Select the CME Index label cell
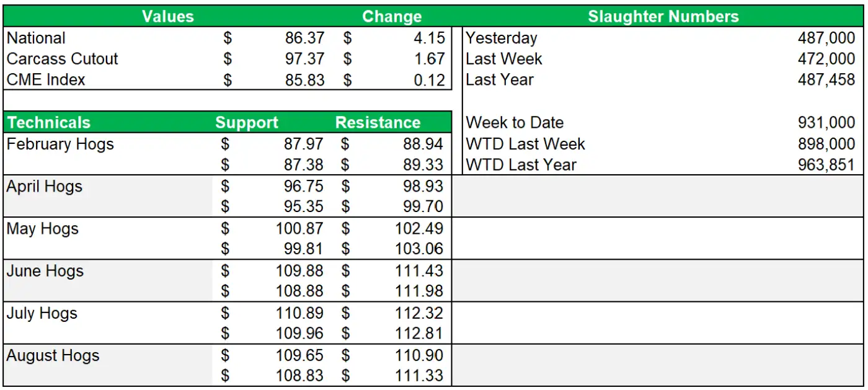Image resolution: width=868 pixels, height=390 pixels. 46,80
